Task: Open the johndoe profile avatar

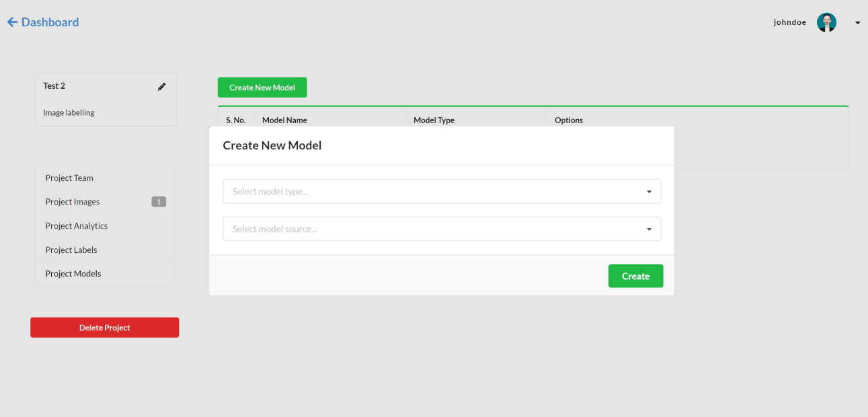Action: point(826,22)
